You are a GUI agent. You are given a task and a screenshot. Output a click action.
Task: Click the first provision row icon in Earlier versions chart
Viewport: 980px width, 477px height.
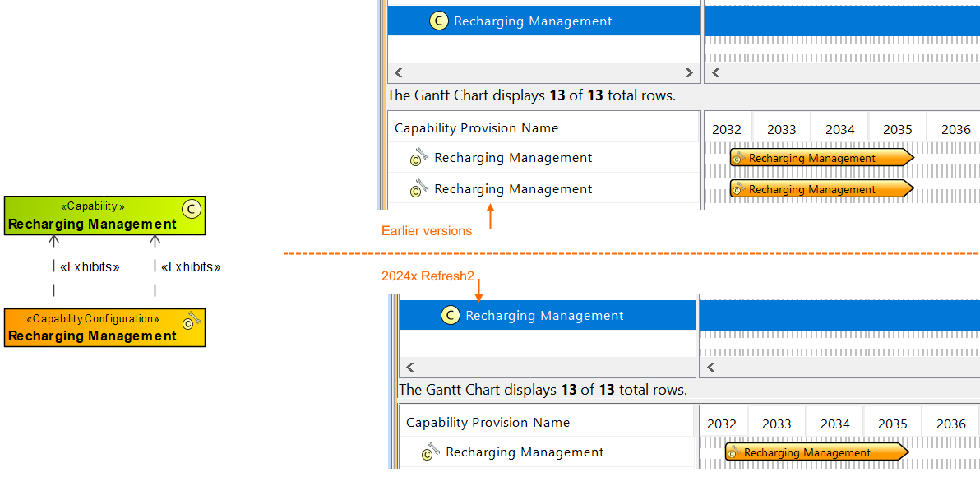pyautogui.click(x=419, y=157)
